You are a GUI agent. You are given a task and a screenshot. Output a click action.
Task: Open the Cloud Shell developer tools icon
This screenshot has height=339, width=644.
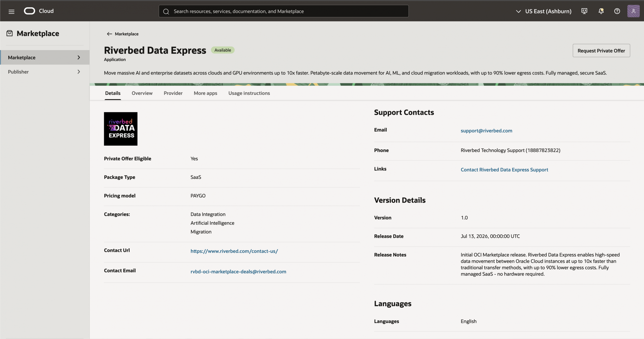pyautogui.click(x=584, y=11)
